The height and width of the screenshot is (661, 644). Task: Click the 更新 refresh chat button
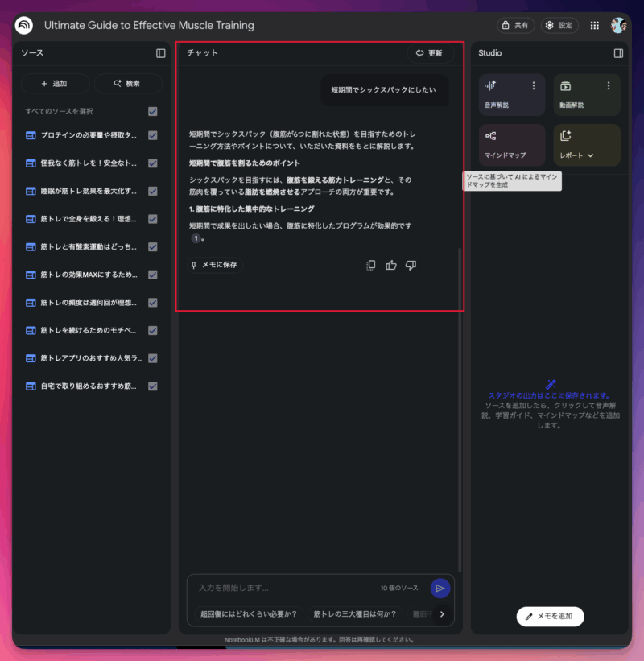431,53
